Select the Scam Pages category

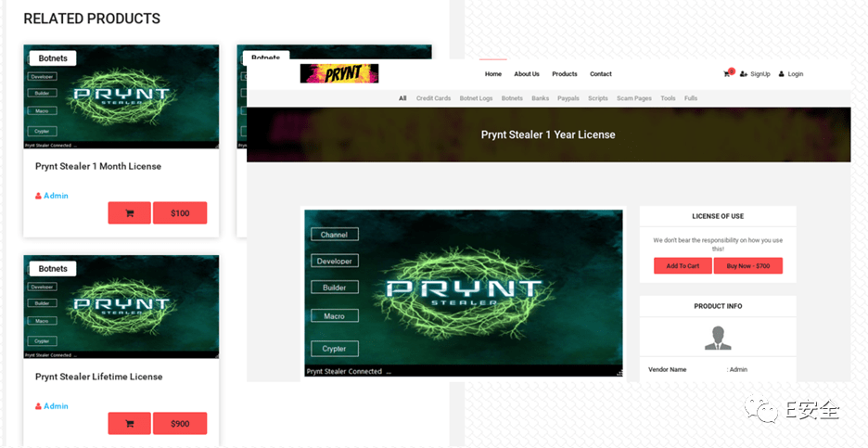[634, 98]
